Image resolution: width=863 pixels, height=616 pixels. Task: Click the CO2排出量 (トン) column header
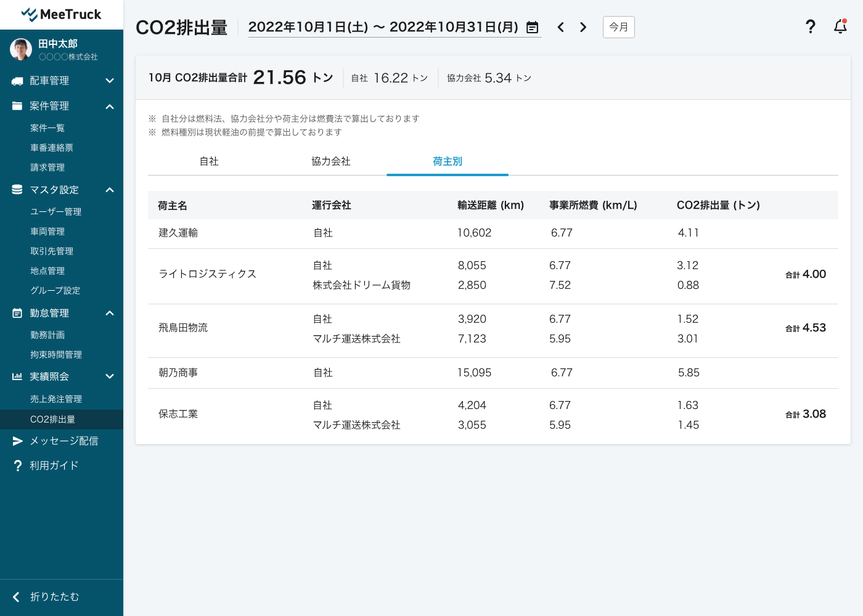pos(718,205)
